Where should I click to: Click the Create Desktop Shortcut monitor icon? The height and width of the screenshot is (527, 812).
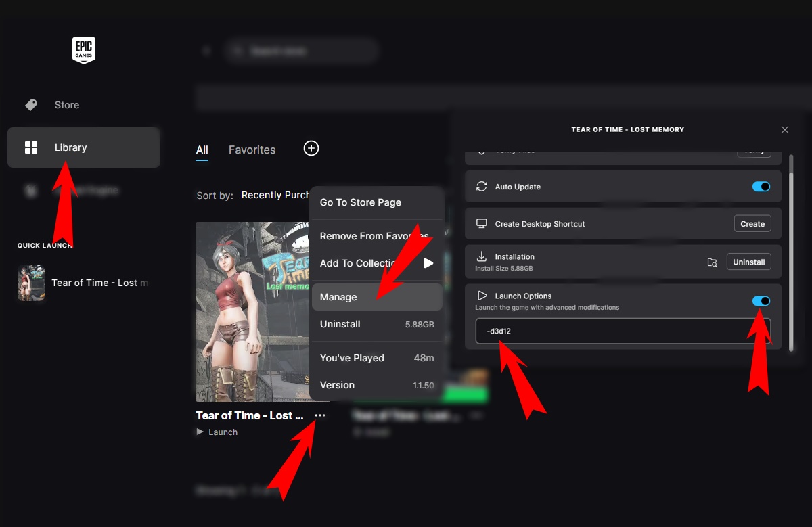[482, 223]
